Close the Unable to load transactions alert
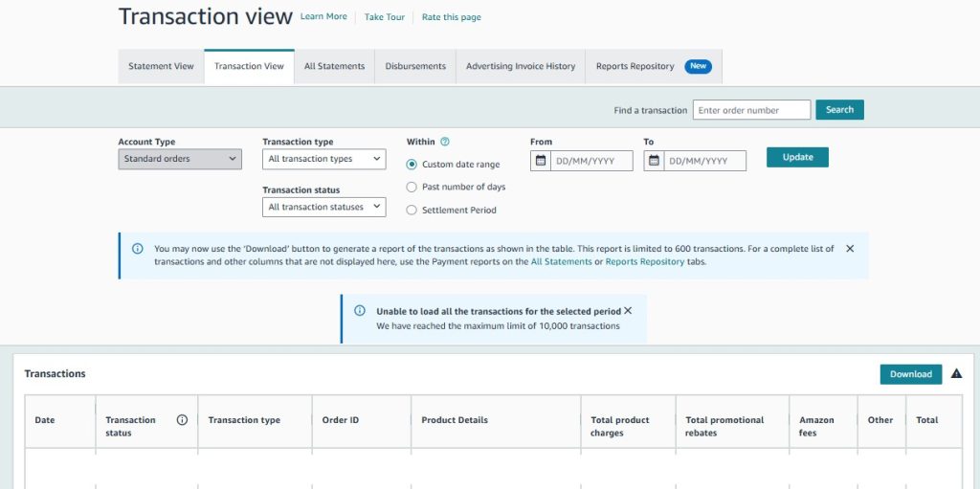Viewport: 980px width, 489px height. [628, 311]
